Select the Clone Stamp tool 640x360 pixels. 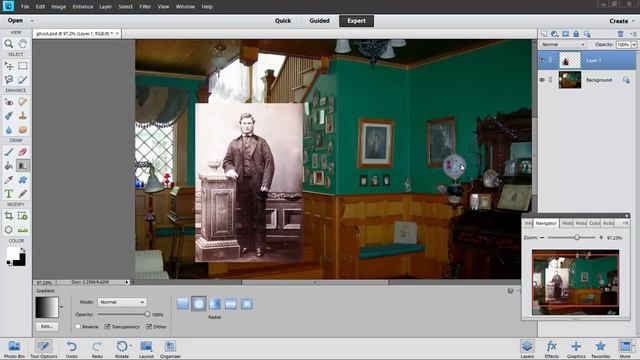point(23,116)
